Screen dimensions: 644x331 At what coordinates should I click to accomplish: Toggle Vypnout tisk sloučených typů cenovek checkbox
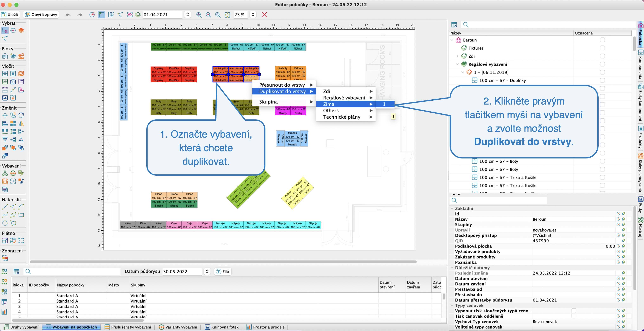(x=574, y=311)
